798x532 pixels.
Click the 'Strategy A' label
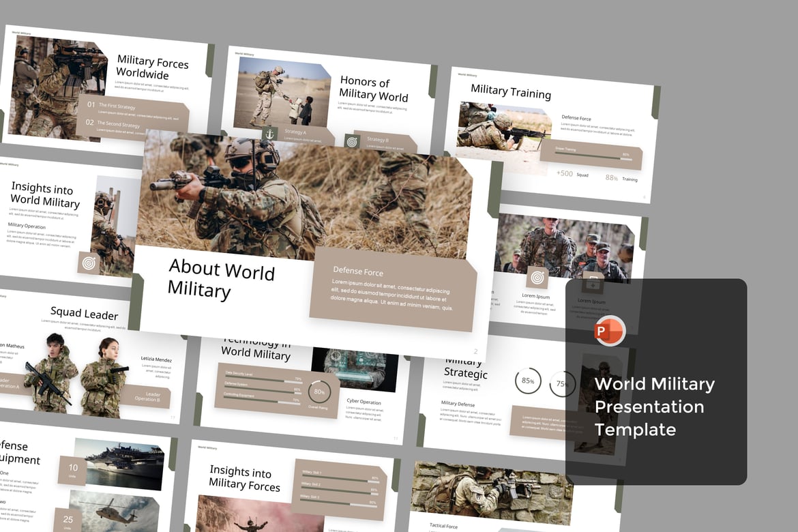click(x=296, y=132)
